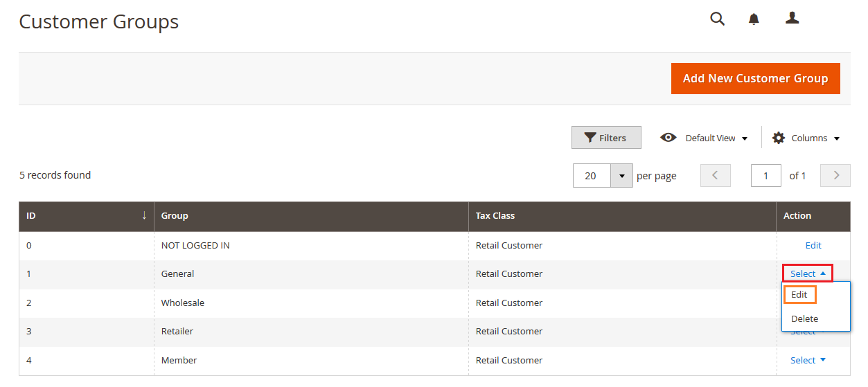Screen dimensions: 868x387
Task: Open the search magnifier icon
Action: pyautogui.click(x=717, y=19)
